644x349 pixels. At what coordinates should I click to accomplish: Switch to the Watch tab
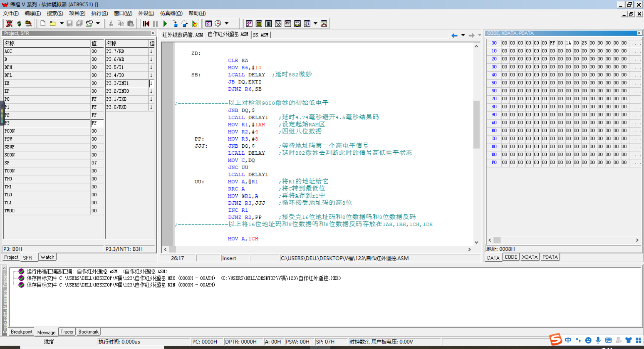point(47,257)
